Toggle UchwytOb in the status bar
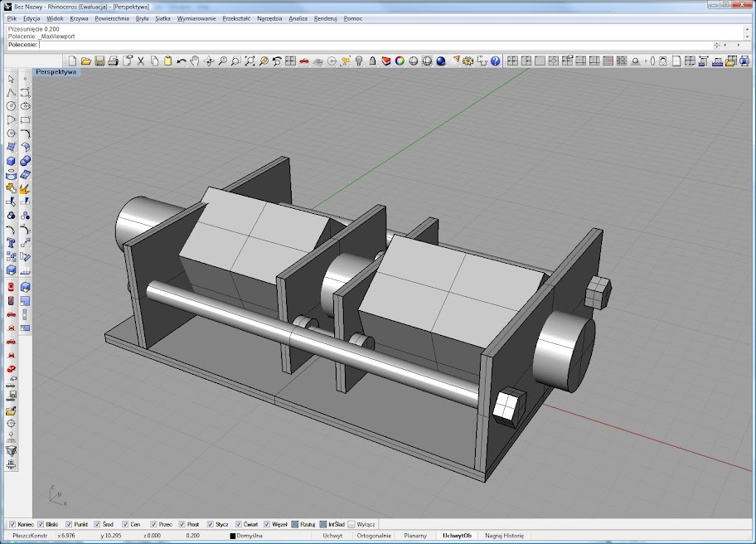 click(457, 536)
